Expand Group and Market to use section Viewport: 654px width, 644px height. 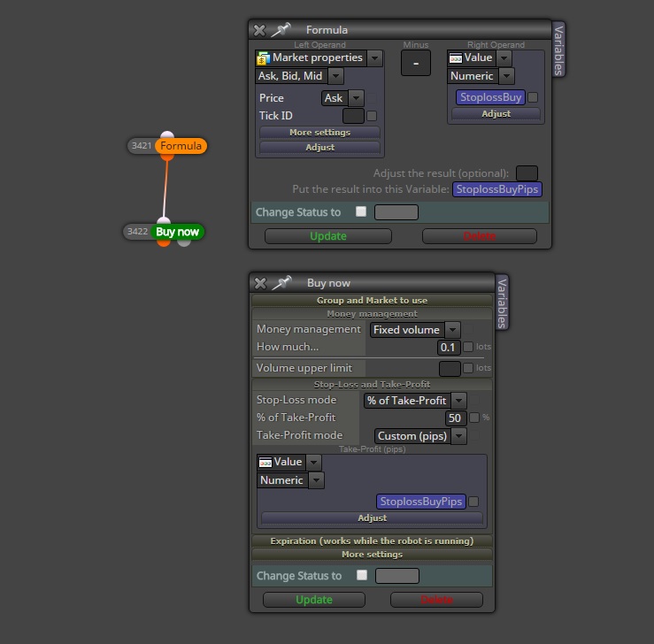click(372, 301)
